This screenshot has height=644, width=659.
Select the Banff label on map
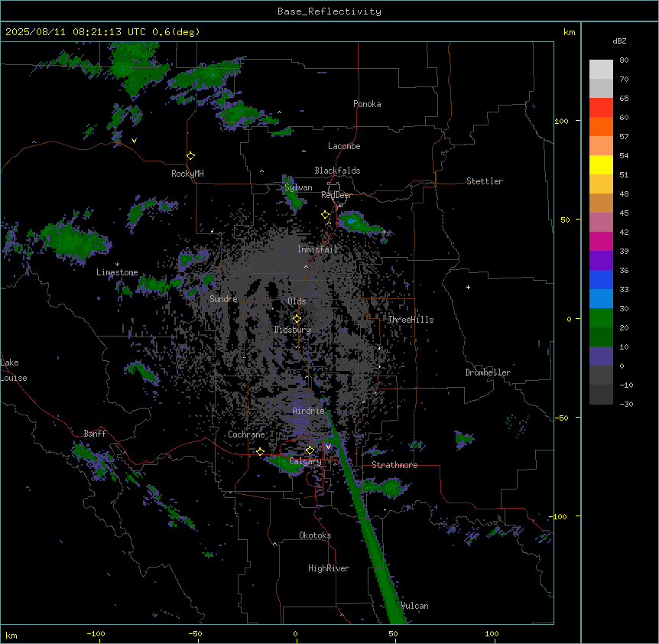(95, 434)
